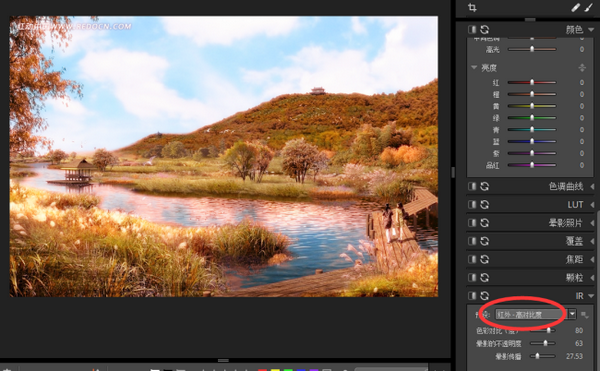600x371 pixels.
Task: Click the 红 luminance slider
Action: click(532, 82)
